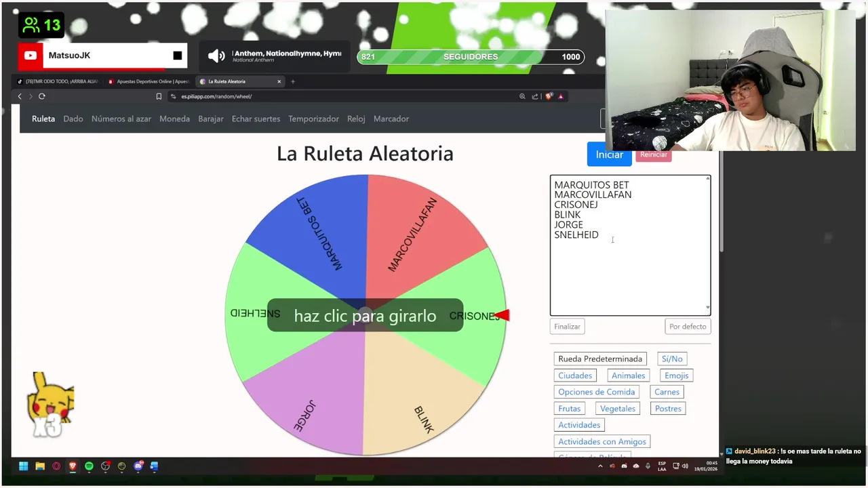The image size is (868, 488).
Task: Select the Vegetales preset
Action: pyautogui.click(x=618, y=409)
